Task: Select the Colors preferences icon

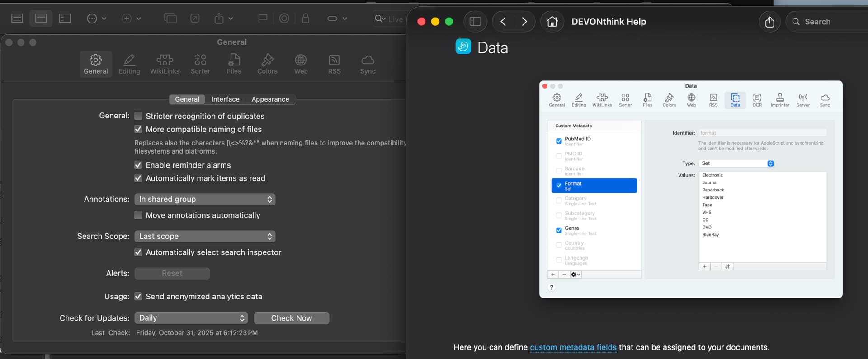Action: [267, 64]
